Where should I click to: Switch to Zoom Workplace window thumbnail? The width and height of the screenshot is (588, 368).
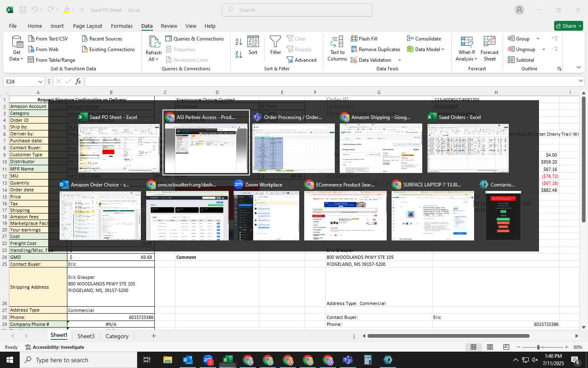point(266,211)
